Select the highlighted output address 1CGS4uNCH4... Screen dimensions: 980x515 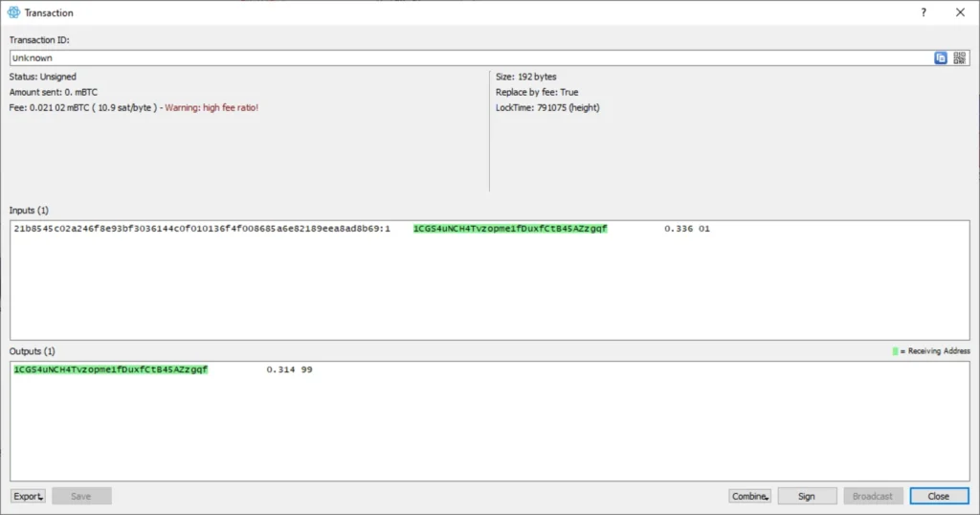[111, 370]
